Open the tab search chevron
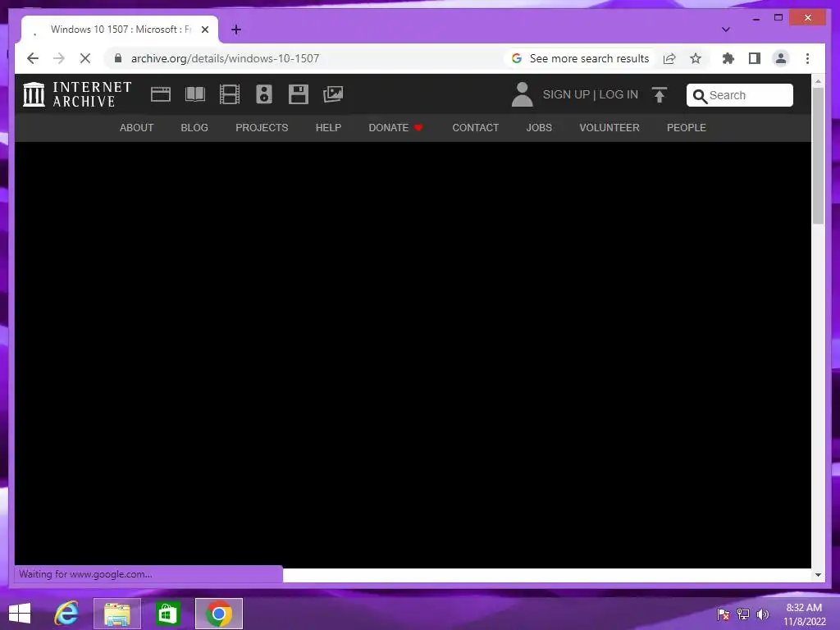Viewport: 840px width, 630px height. tap(726, 30)
